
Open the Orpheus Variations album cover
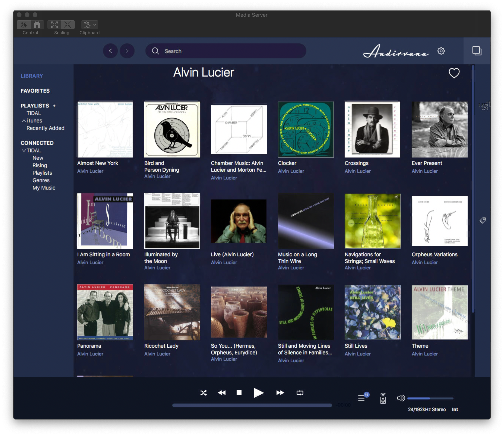coord(440,221)
